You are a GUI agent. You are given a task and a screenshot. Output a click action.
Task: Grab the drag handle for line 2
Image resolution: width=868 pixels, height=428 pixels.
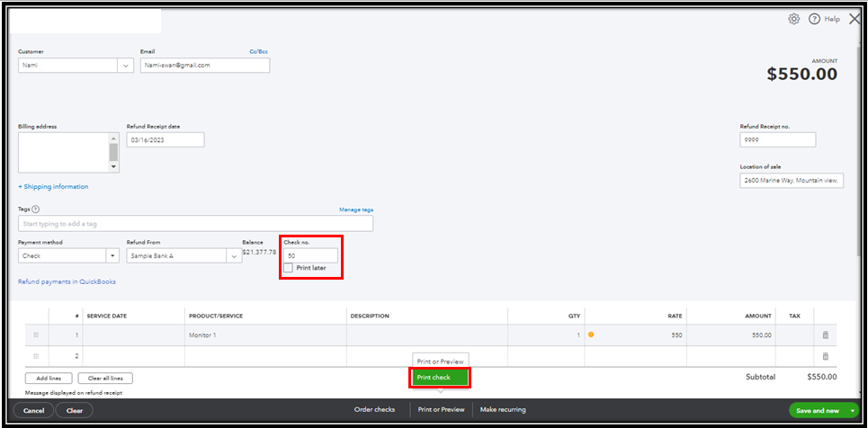coord(37,356)
